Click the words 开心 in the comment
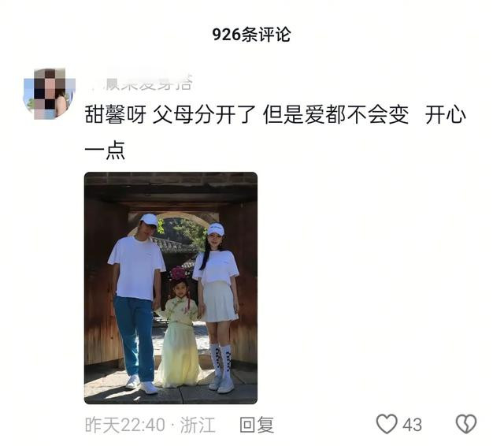Screen dimensions: 504x446 (x=445, y=115)
